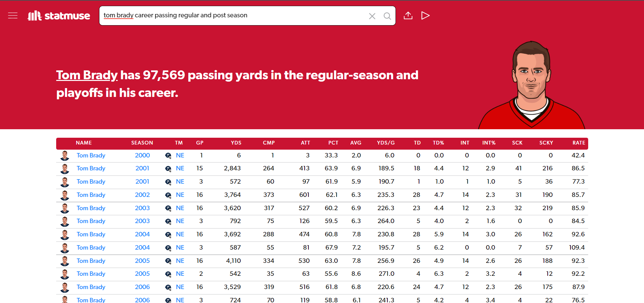Click player avatar in 3,620 yards row
Screen dimensions: 644x303
click(65, 208)
